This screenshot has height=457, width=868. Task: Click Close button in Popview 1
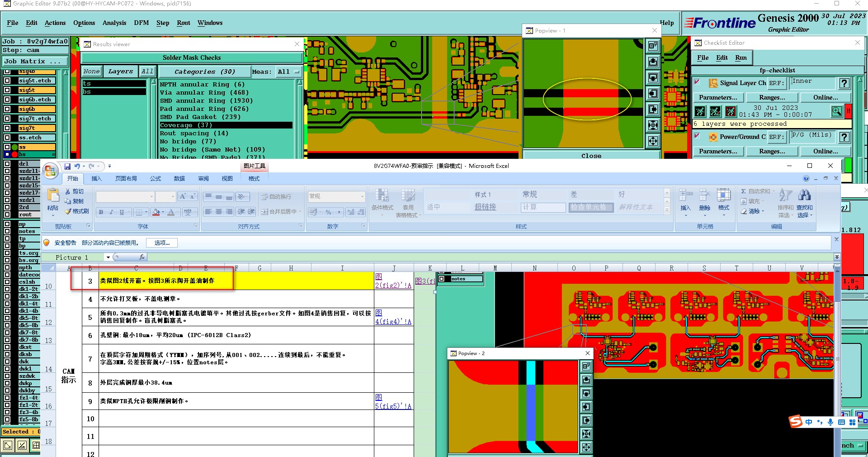[591, 155]
